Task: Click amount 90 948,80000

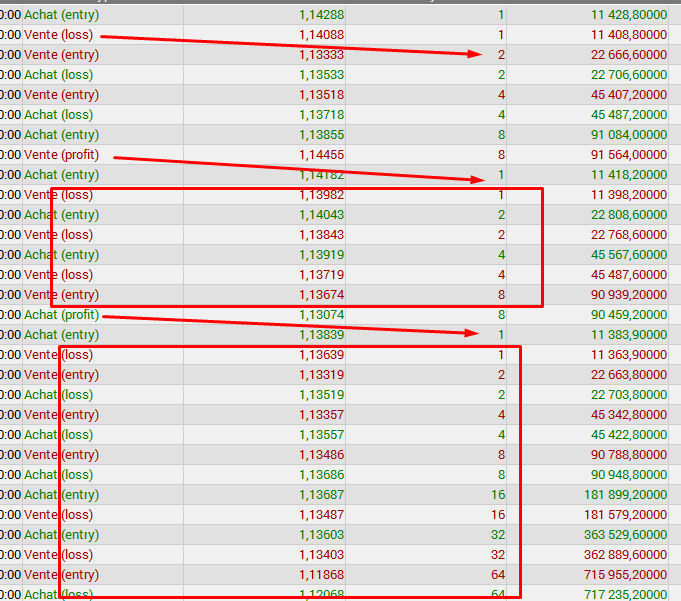Action: click(x=629, y=474)
